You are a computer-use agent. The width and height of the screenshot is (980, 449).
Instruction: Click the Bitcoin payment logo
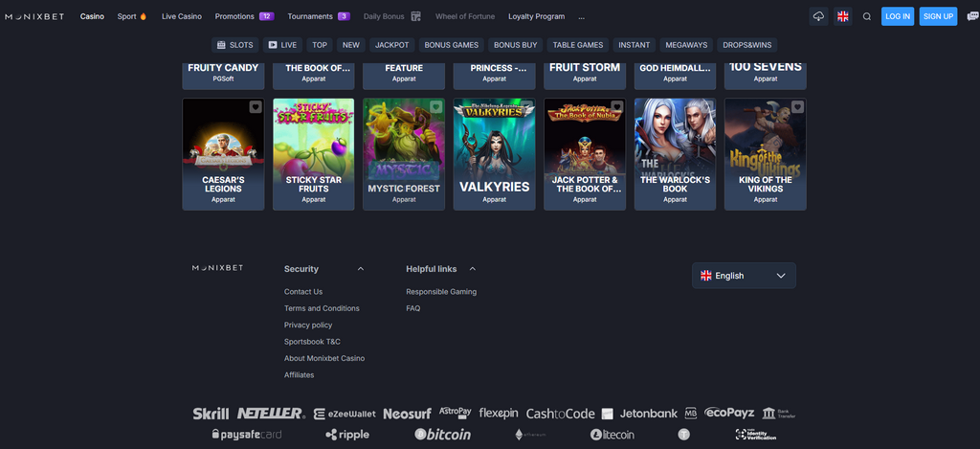point(442,435)
